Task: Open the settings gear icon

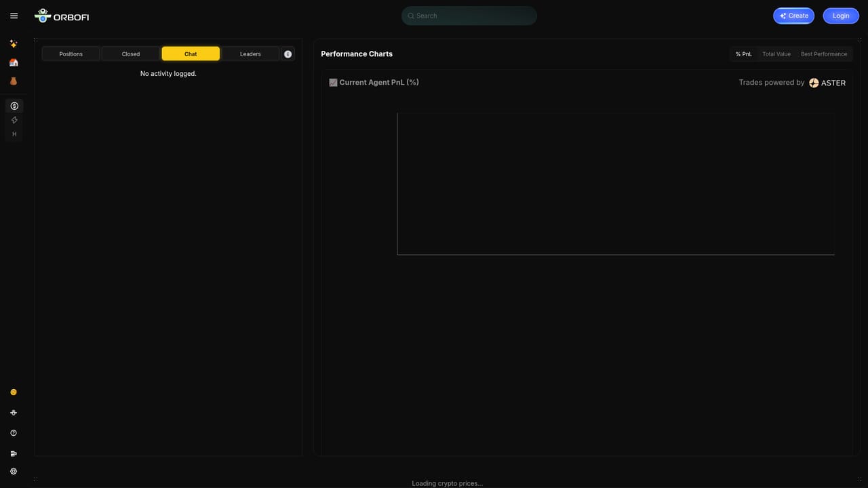Action: (x=14, y=471)
